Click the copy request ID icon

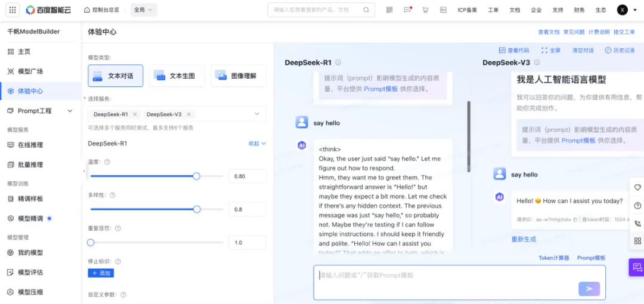575,220
